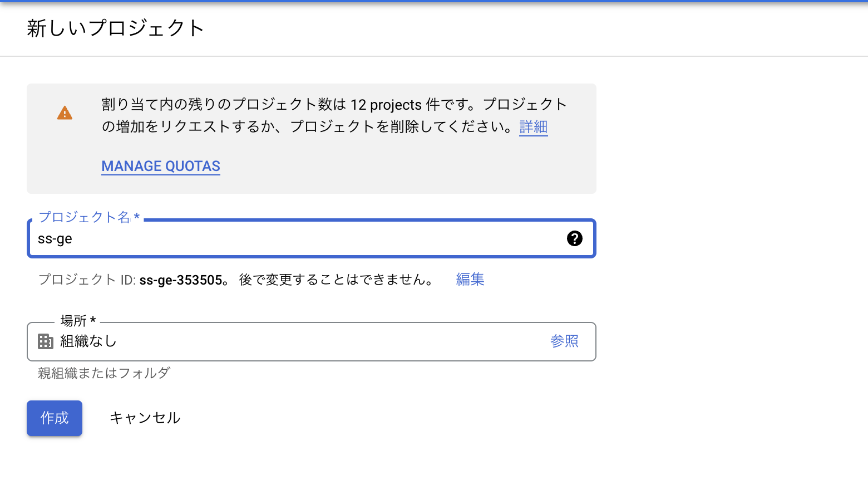This screenshot has height=499, width=868.
Task: Click the organization building icon in 場所 field
Action: tap(46, 341)
